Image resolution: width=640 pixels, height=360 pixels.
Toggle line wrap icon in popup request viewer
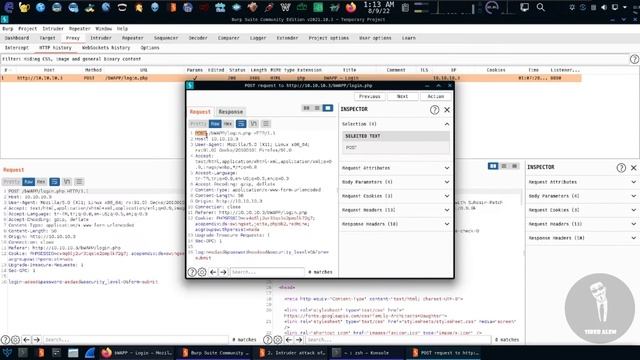pos(241,124)
